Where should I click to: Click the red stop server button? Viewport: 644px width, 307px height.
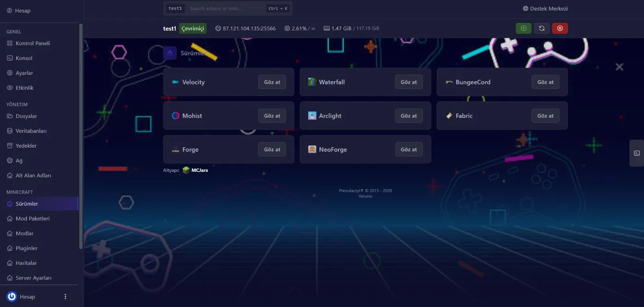pos(560,28)
